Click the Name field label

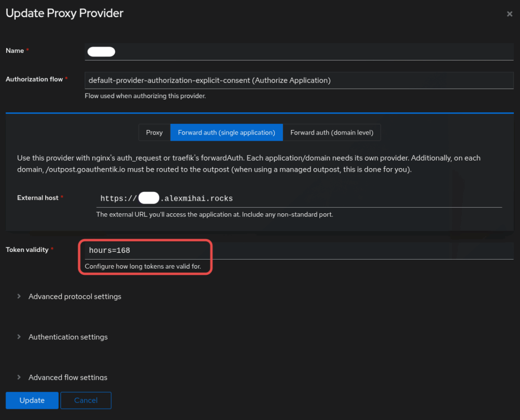[x=15, y=51]
